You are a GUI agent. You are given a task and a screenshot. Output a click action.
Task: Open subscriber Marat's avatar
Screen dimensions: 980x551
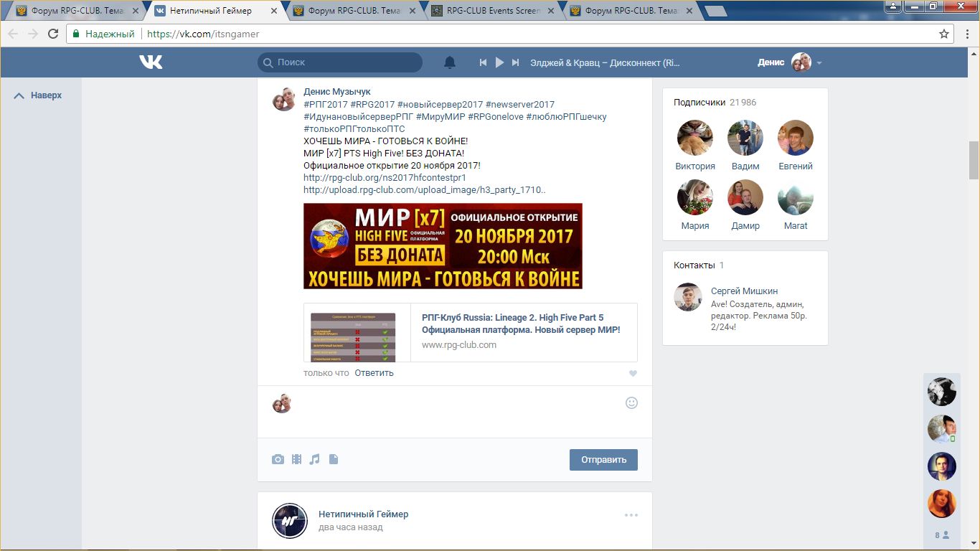tap(796, 197)
